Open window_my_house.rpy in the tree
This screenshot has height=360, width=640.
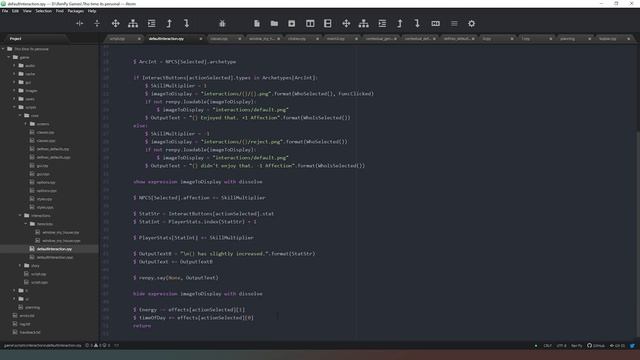[x=60, y=232]
